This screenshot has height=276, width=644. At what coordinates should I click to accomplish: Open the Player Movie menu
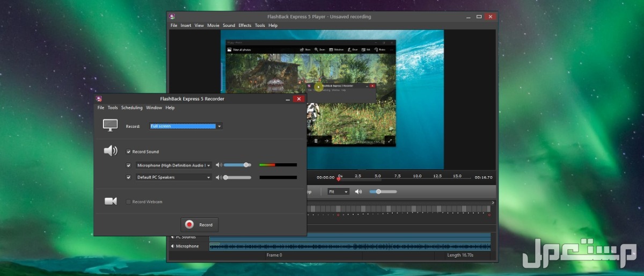click(x=214, y=26)
